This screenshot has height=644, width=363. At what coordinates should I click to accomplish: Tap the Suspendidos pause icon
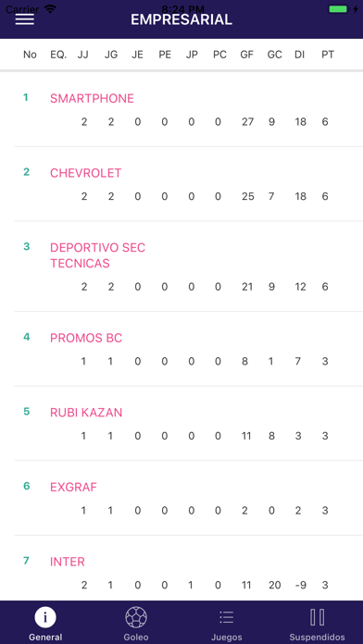click(317, 617)
